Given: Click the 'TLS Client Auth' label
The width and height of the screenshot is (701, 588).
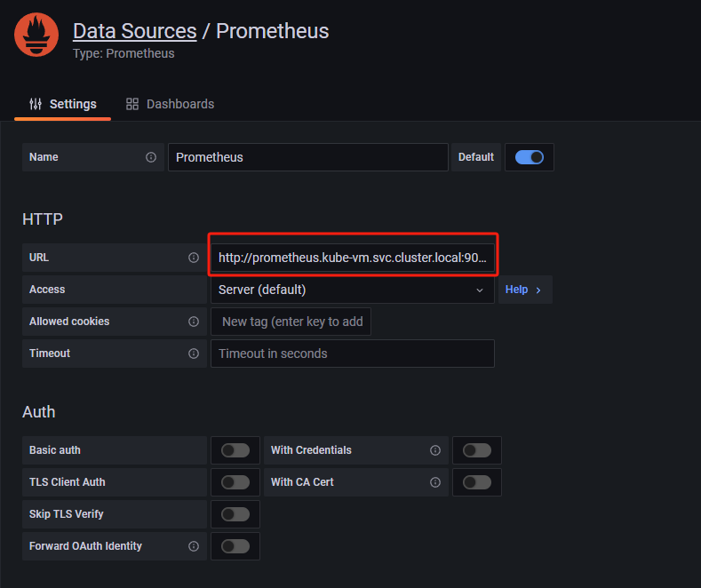Looking at the screenshot, I should tap(67, 482).
